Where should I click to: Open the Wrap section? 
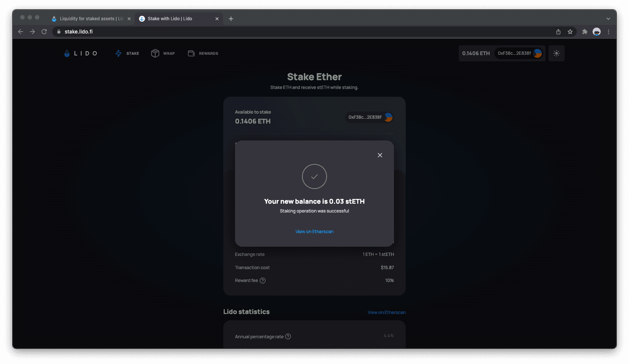(x=163, y=53)
